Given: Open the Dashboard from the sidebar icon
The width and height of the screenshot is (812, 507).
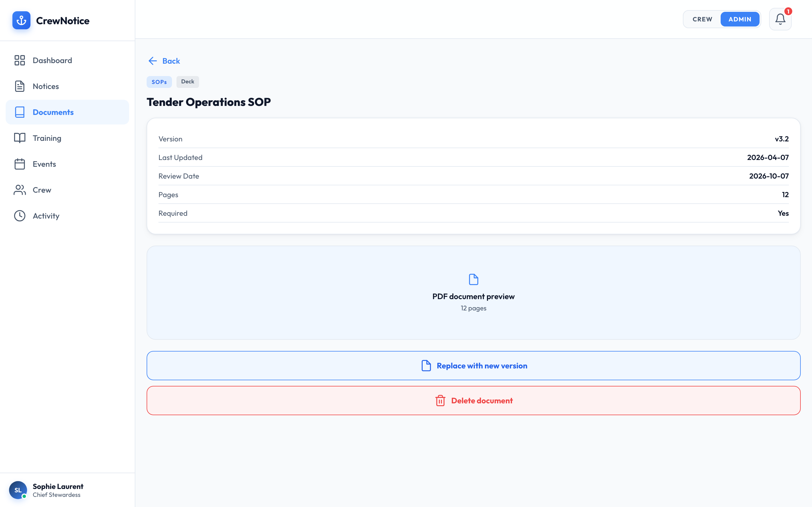Looking at the screenshot, I should 19,60.
